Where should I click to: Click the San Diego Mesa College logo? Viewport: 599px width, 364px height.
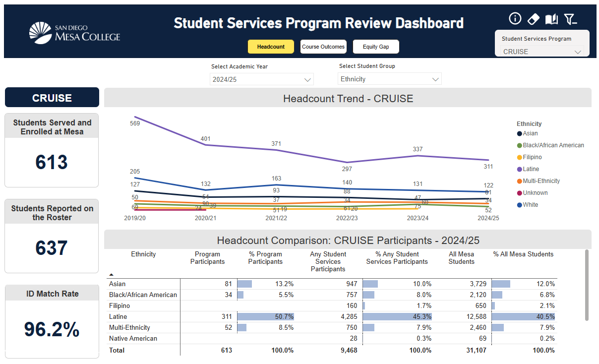click(74, 33)
